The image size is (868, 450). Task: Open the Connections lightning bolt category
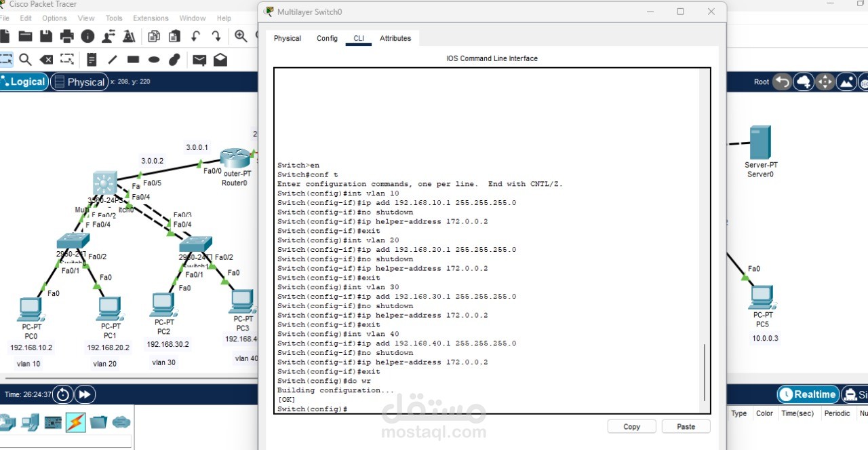click(77, 421)
